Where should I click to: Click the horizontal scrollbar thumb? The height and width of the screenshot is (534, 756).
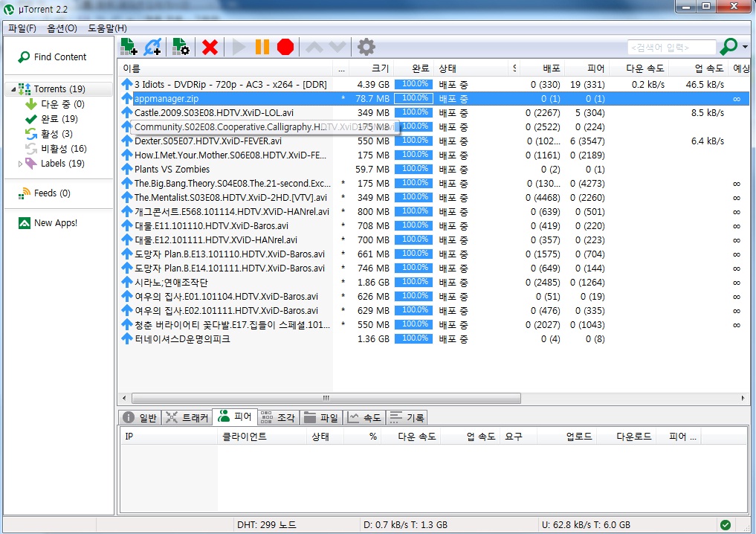click(x=326, y=399)
